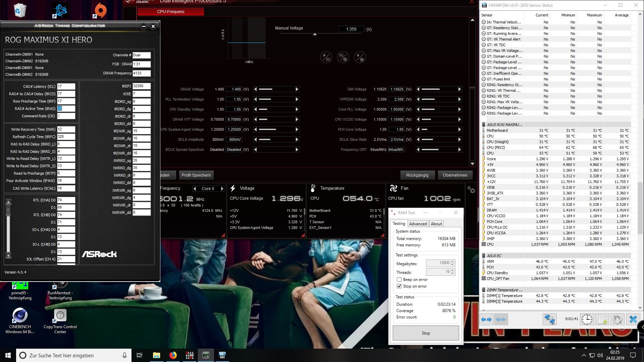Click the Manual Voltage slider handle

pyautogui.click(x=315, y=34)
